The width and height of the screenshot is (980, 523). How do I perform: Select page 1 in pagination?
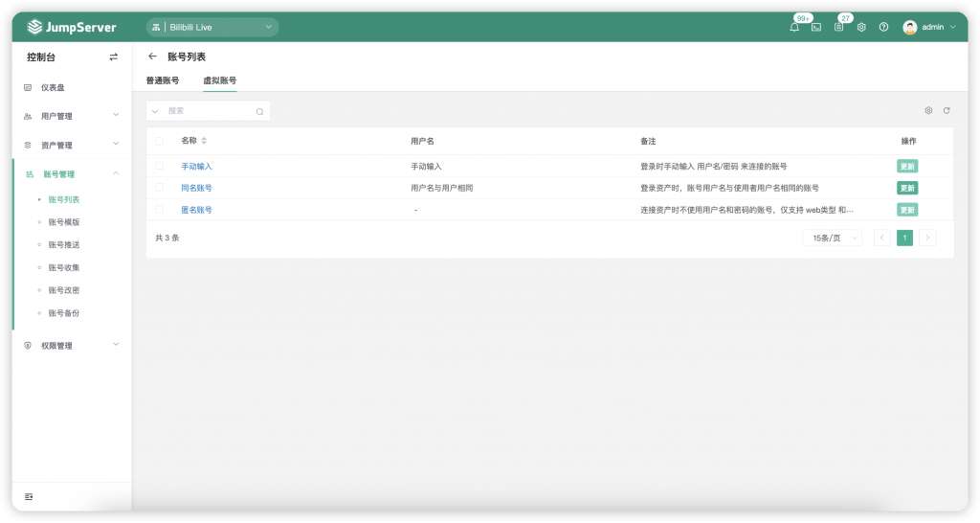[x=904, y=238]
